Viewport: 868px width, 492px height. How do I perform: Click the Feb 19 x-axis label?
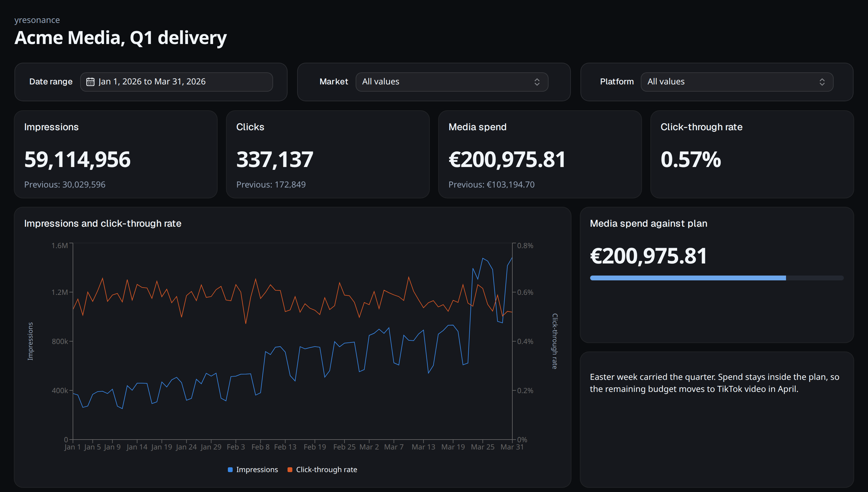(314, 447)
